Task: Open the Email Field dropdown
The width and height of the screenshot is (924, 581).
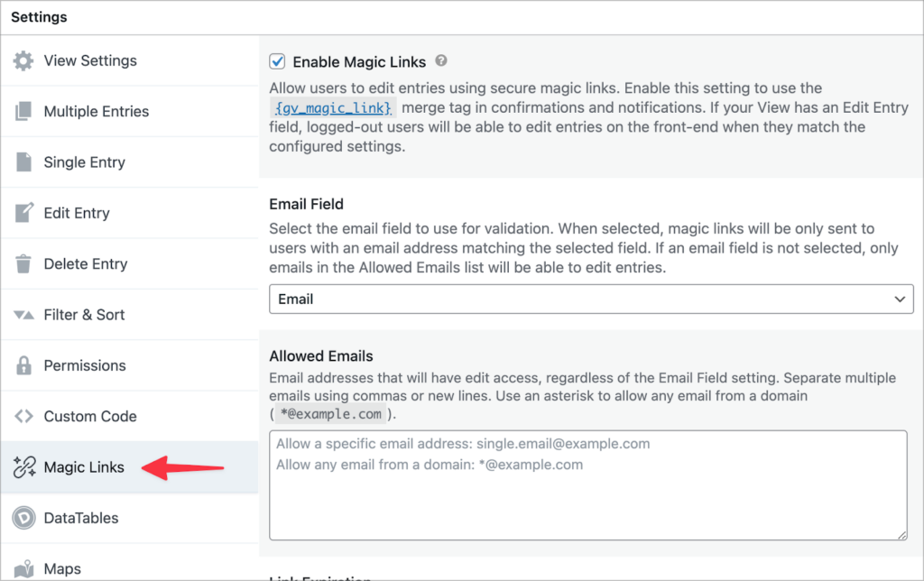Action: 591,299
